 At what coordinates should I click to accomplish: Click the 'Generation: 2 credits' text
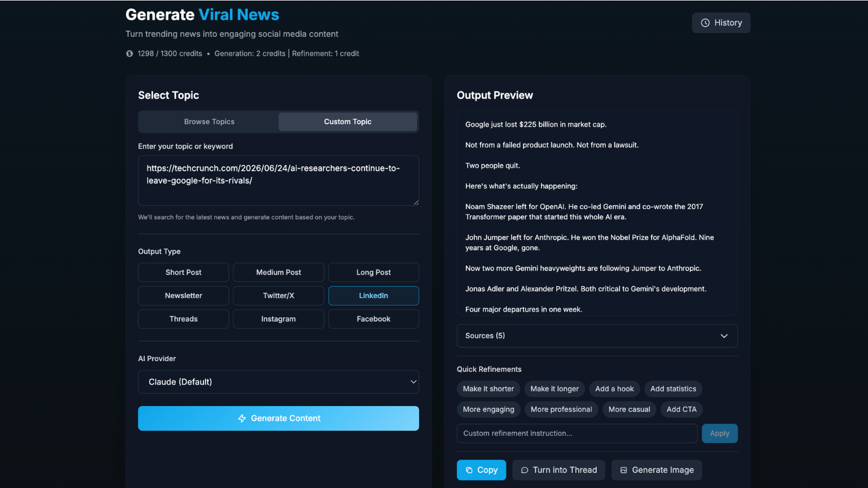pyautogui.click(x=250, y=54)
